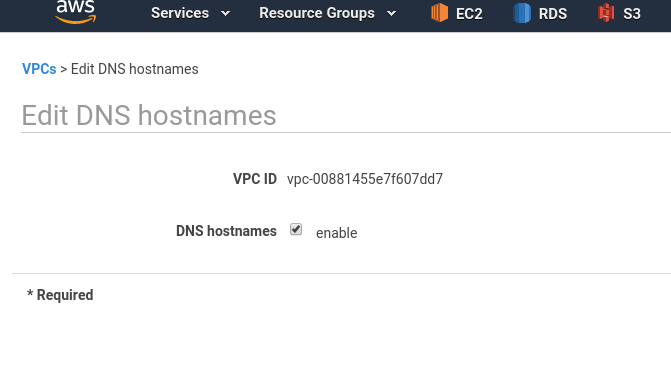This screenshot has width=671, height=373.
Task: Click the bold DNS hostnames field label
Action: 226,231
